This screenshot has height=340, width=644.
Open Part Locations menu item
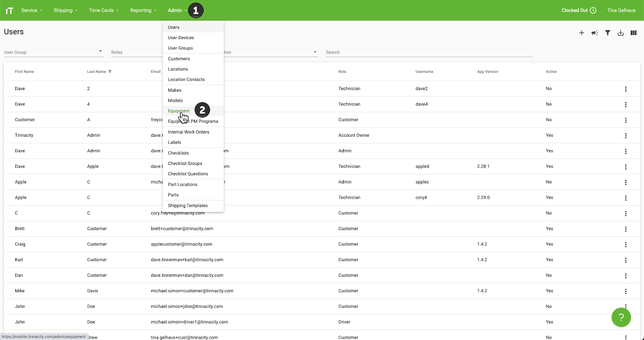coord(193,185)
